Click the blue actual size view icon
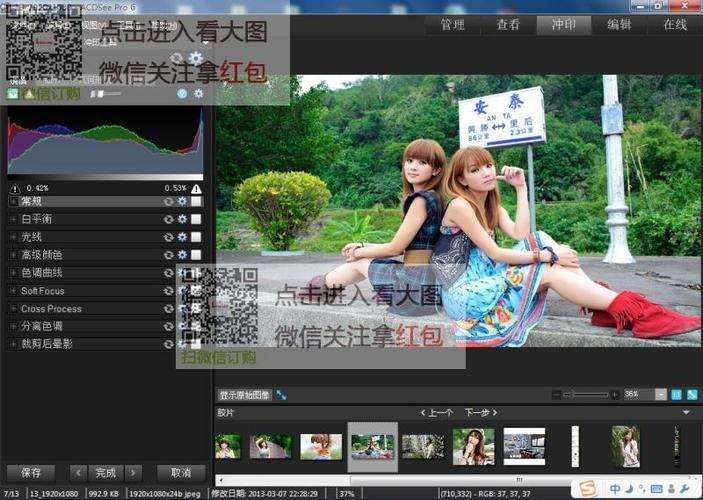Viewport: 703px width, 500px height. click(676, 395)
